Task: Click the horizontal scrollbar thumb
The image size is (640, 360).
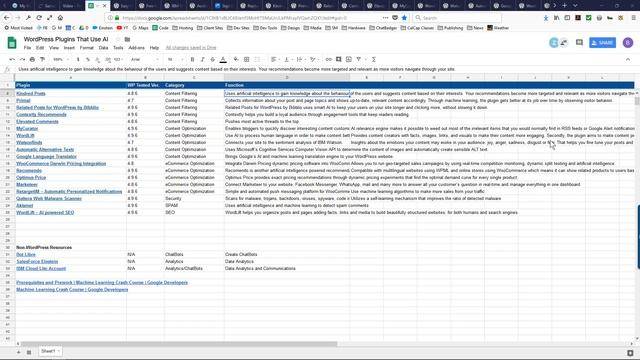Action: click(x=179, y=344)
